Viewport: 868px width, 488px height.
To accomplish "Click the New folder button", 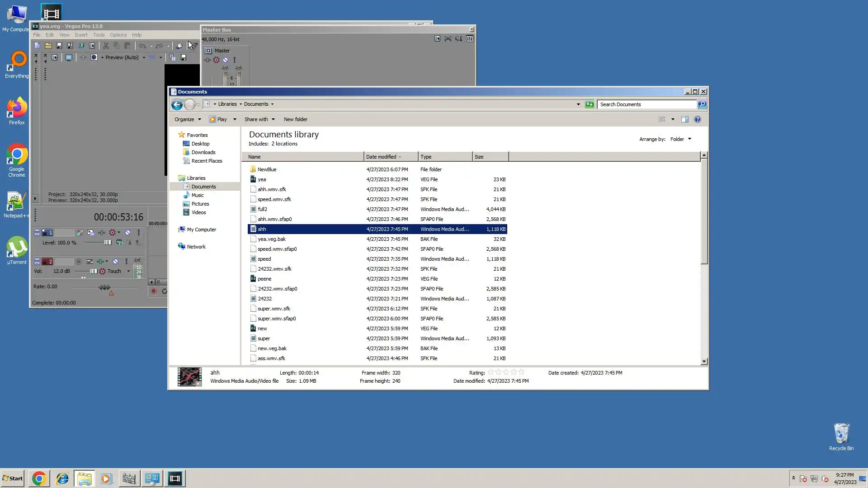I will [x=295, y=119].
